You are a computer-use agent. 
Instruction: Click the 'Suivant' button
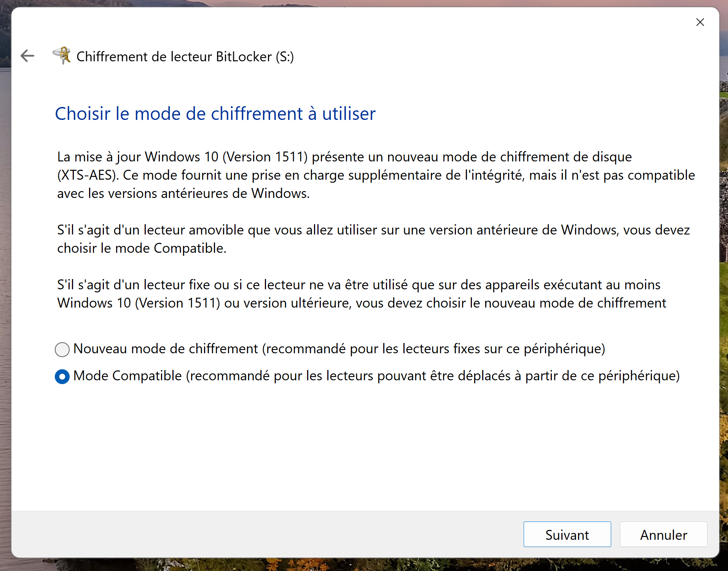567,534
